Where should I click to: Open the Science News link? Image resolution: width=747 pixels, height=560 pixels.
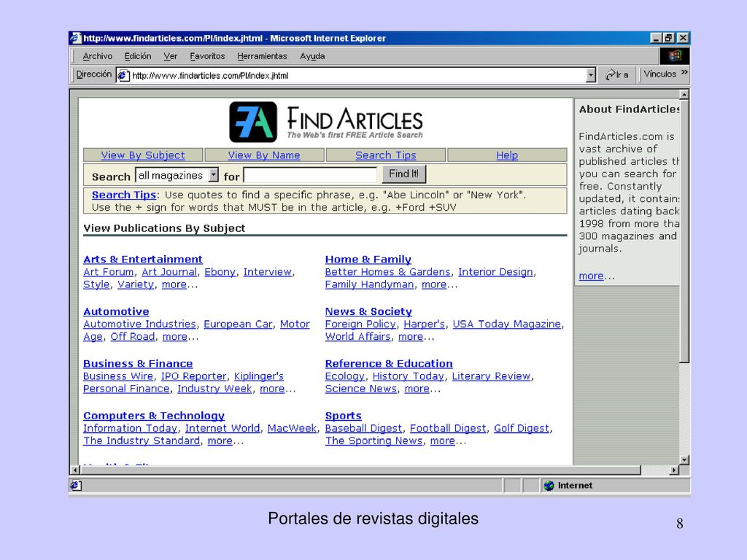click(361, 389)
